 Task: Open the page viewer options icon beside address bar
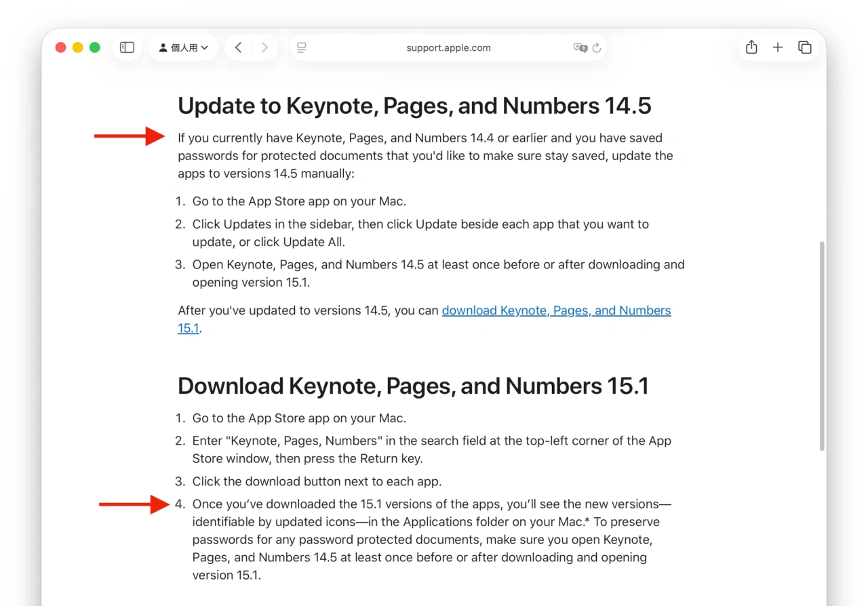point(301,47)
